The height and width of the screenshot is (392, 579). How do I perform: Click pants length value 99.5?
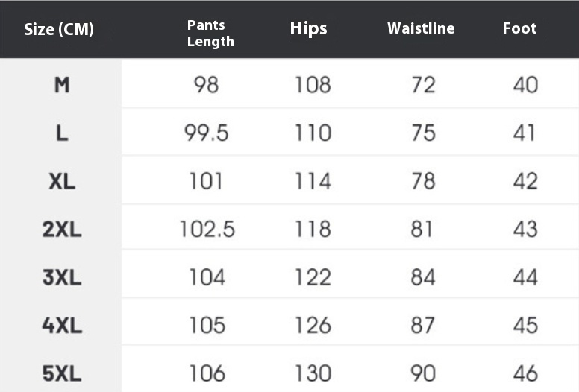pos(207,133)
